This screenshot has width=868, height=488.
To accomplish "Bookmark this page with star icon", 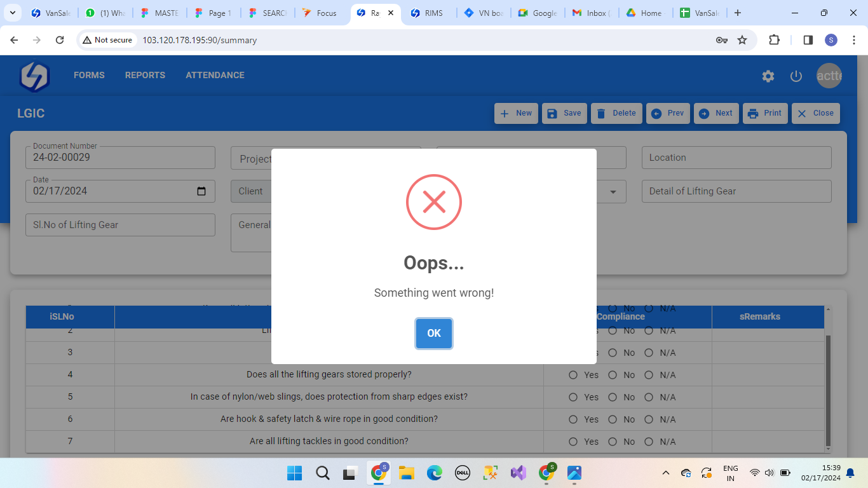I will tap(742, 40).
